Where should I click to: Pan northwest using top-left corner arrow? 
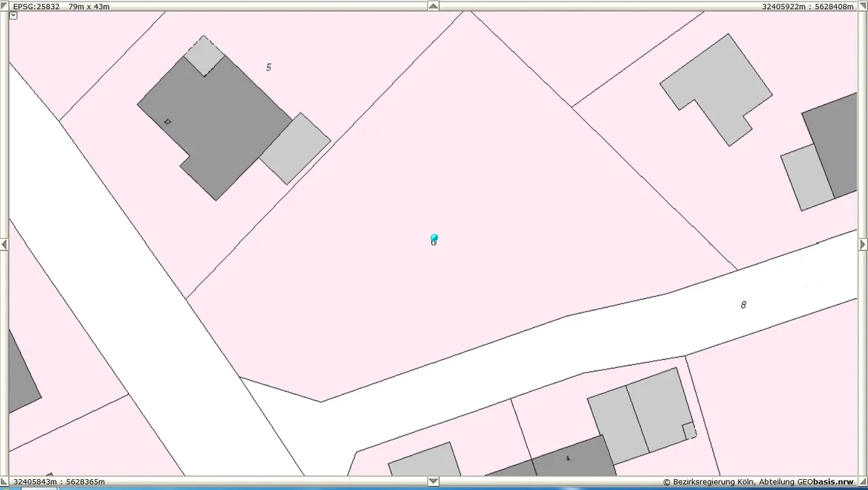tap(4, 6)
